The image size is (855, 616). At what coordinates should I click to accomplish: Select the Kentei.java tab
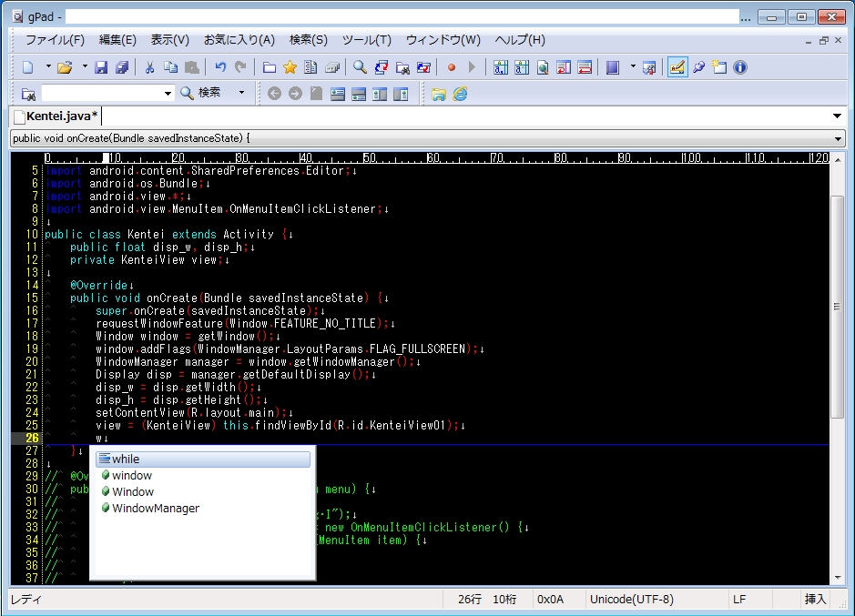(x=57, y=116)
